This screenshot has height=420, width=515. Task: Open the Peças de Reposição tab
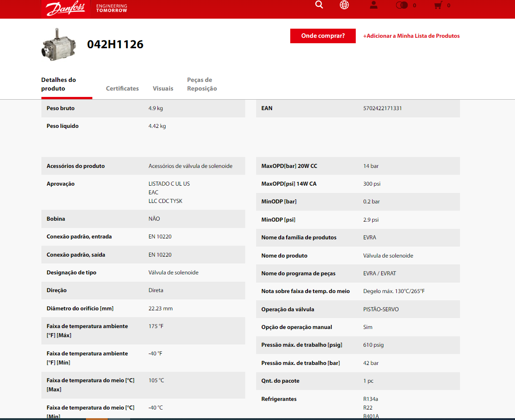point(202,84)
